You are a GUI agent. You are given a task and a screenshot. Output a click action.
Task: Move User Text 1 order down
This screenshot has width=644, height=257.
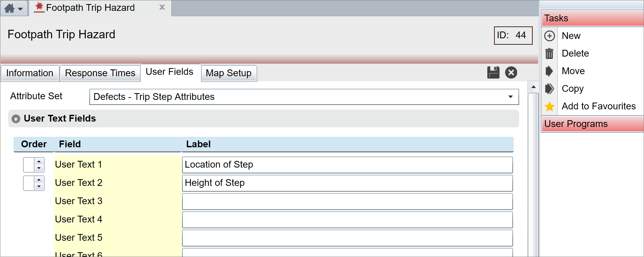click(39, 168)
